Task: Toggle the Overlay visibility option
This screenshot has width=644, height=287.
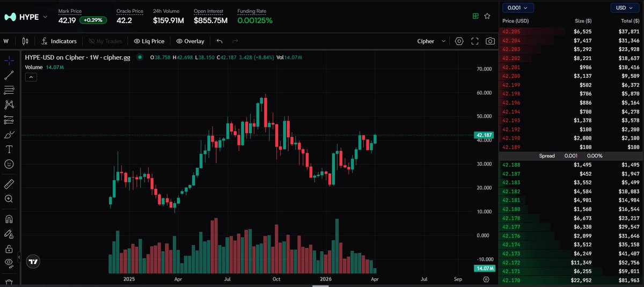Action: pyautogui.click(x=190, y=41)
